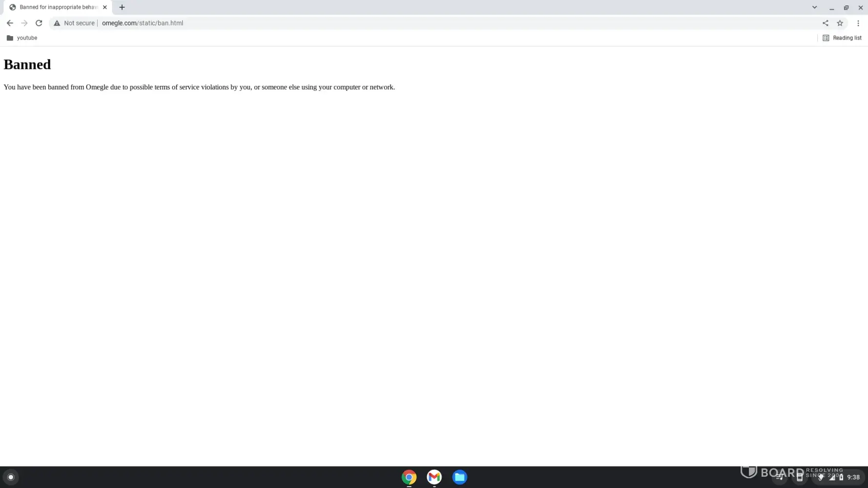Click the 'You have been banned from Omegle' sentence

[199, 87]
